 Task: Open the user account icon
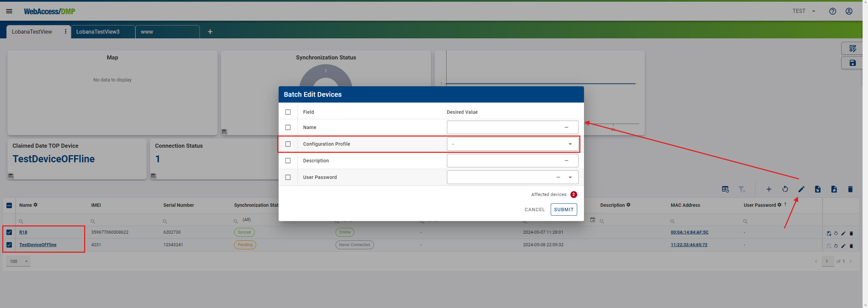[849, 11]
